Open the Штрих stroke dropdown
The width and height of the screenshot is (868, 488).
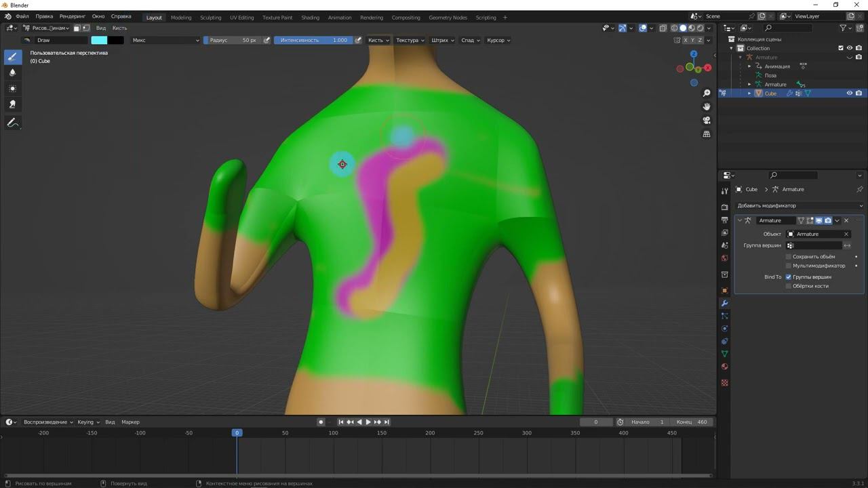443,40
